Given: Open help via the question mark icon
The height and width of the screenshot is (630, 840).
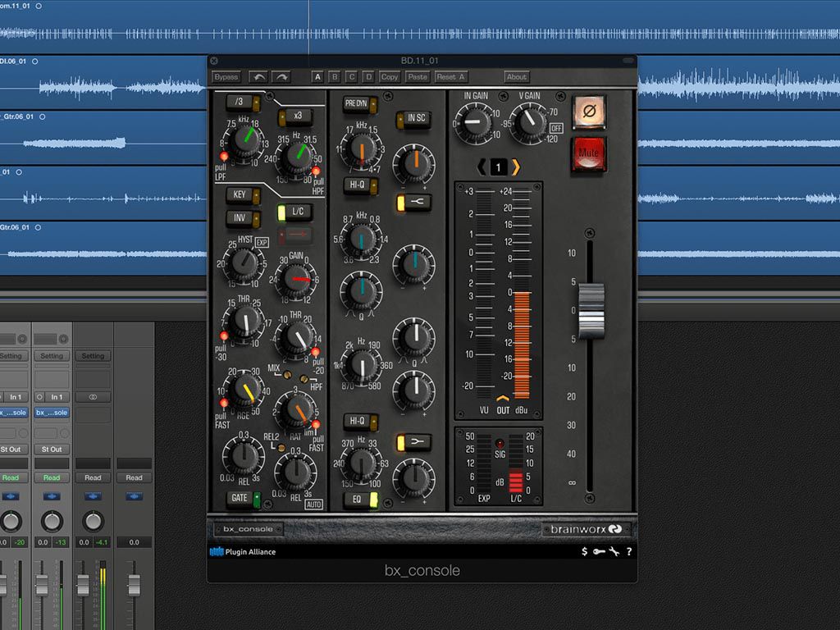Looking at the screenshot, I should (628, 552).
